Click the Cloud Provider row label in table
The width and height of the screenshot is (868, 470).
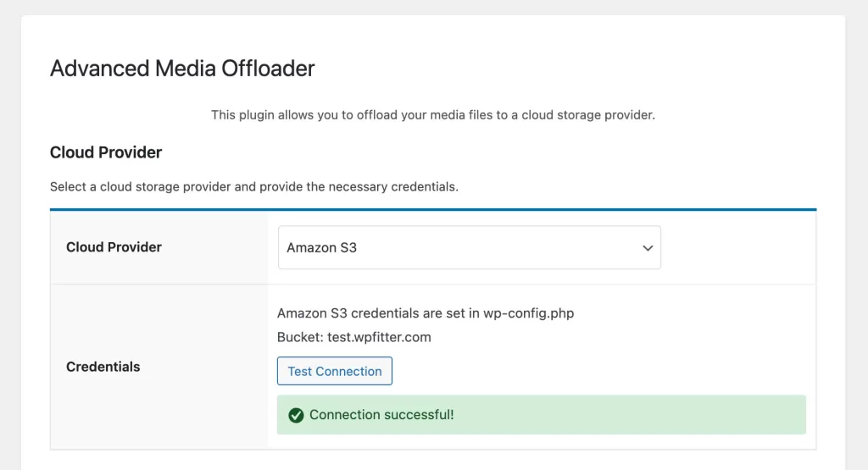(114, 247)
